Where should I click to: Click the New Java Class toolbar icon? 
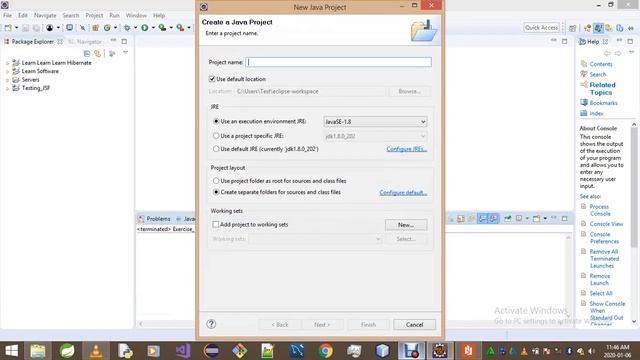pos(107,28)
